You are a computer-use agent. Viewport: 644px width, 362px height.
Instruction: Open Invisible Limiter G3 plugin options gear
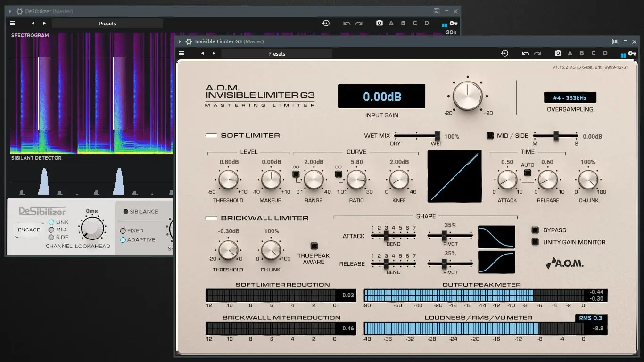point(189,41)
